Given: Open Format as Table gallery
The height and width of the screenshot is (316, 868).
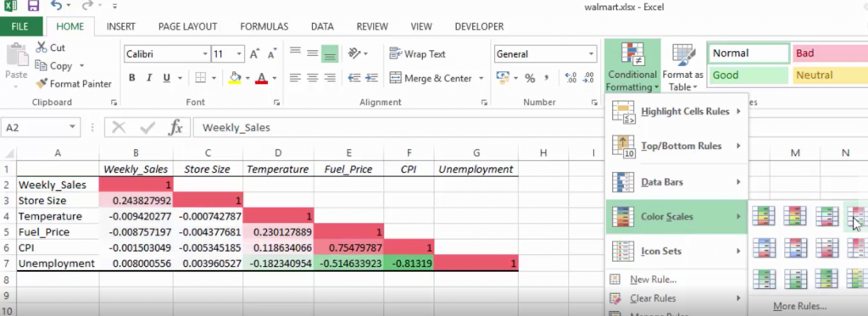Looking at the screenshot, I should coord(683,67).
